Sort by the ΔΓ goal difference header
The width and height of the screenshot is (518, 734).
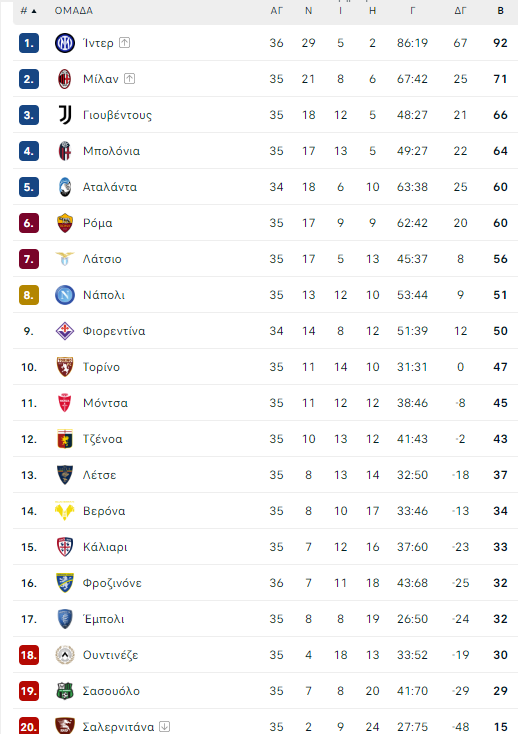(x=460, y=10)
